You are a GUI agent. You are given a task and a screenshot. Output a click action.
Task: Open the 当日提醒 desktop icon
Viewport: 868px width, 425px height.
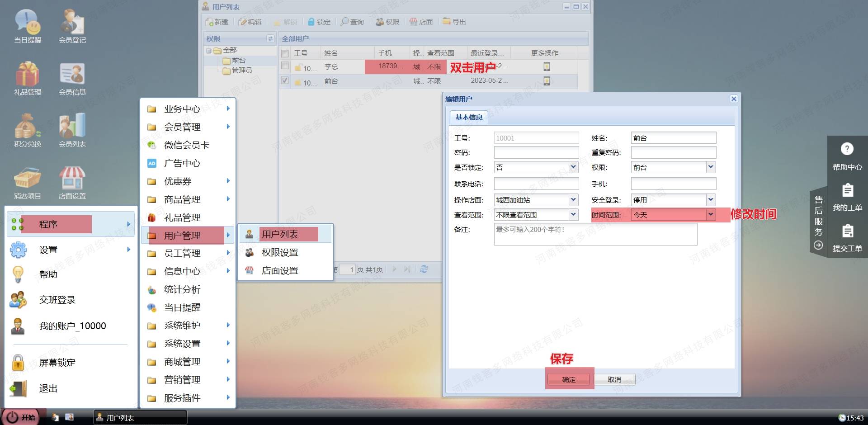[28, 26]
